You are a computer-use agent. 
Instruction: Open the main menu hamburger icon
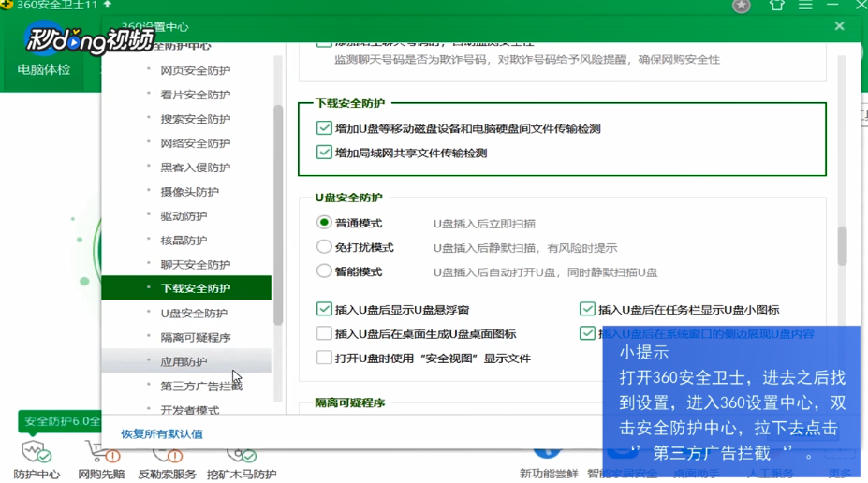click(x=805, y=6)
